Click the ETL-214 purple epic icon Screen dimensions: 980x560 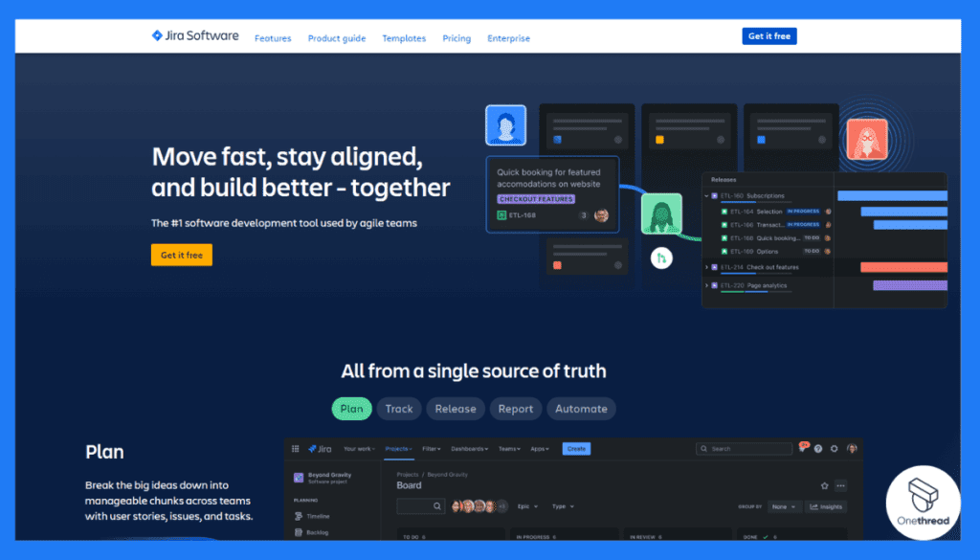[x=714, y=267]
